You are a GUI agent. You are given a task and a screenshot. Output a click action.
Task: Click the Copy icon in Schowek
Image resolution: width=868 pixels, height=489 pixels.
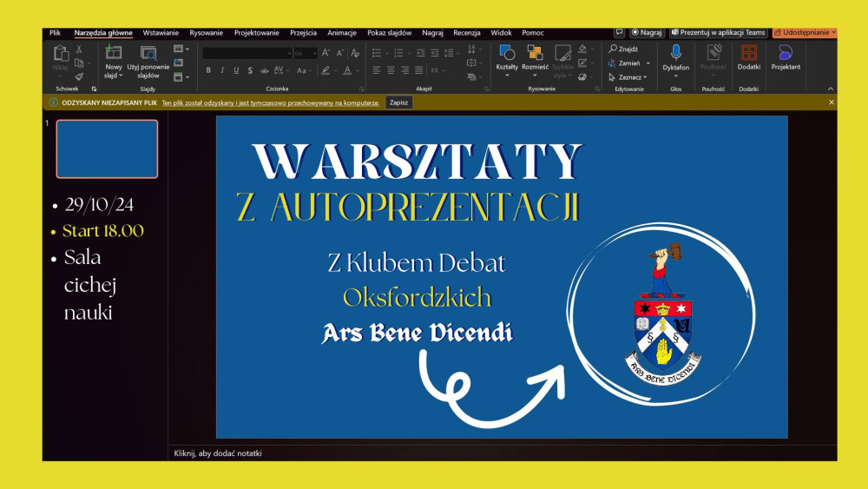coord(79,63)
